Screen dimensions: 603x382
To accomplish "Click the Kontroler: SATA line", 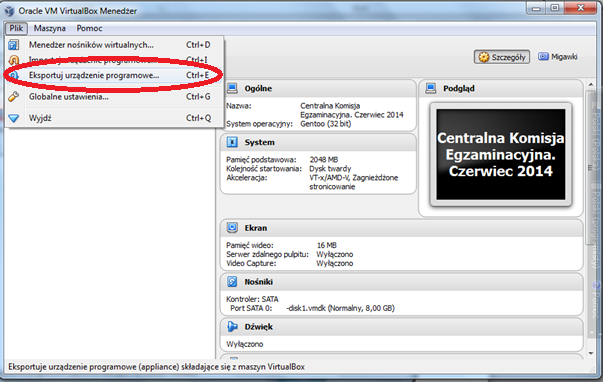I will (x=252, y=299).
